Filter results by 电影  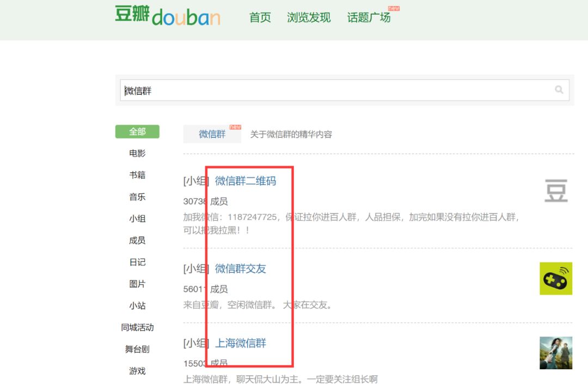(137, 154)
